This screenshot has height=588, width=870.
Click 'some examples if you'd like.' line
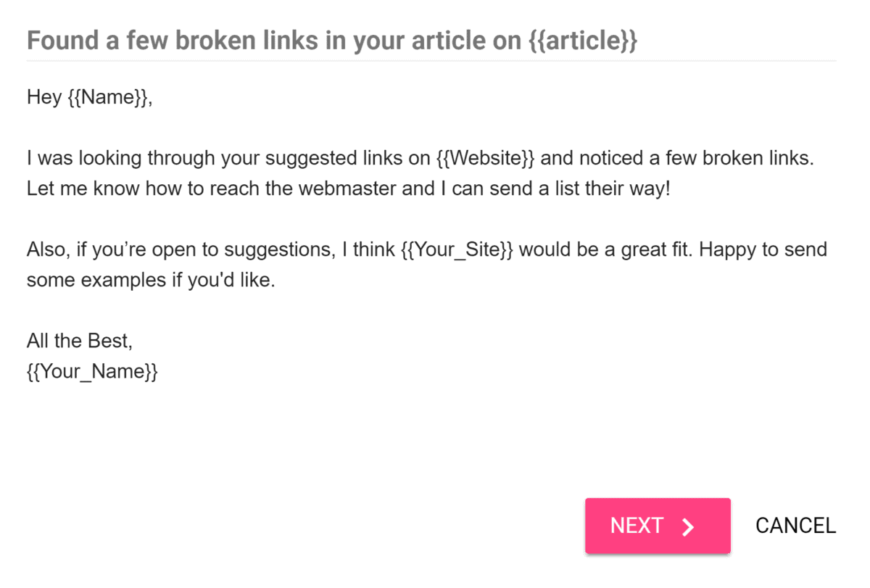pyautogui.click(x=152, y=281)
